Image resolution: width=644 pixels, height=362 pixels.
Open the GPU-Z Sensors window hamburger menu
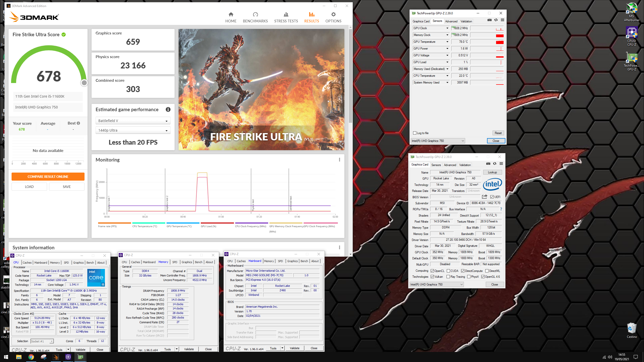point(502,20)
